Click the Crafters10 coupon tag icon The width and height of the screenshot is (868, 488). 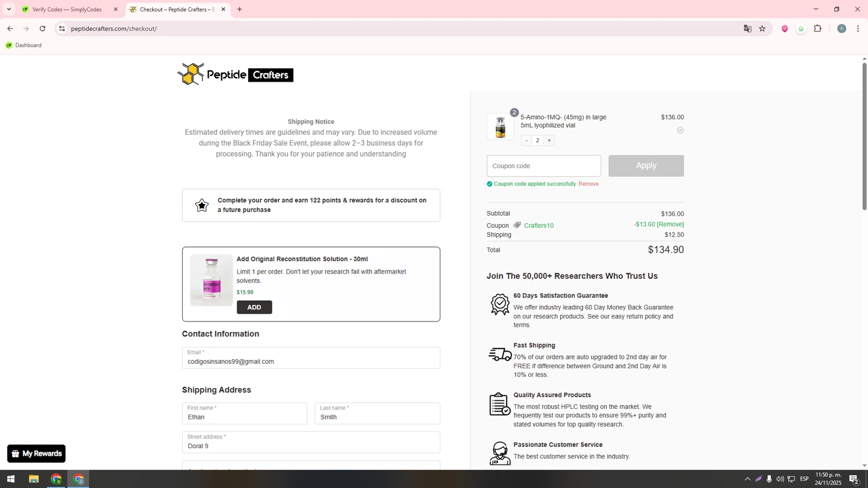click(x=517, y=225)
